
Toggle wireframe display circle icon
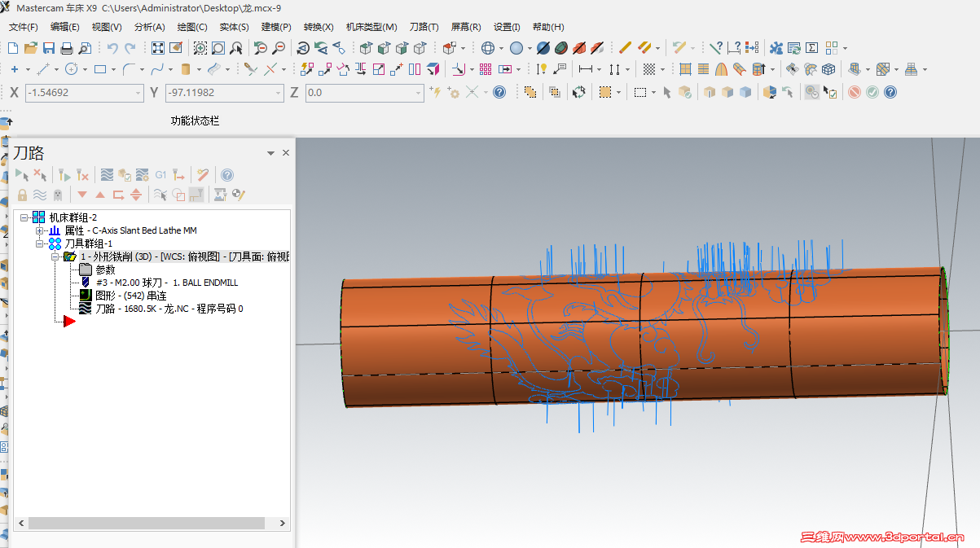pyautogui.click(x=487, y=48)
